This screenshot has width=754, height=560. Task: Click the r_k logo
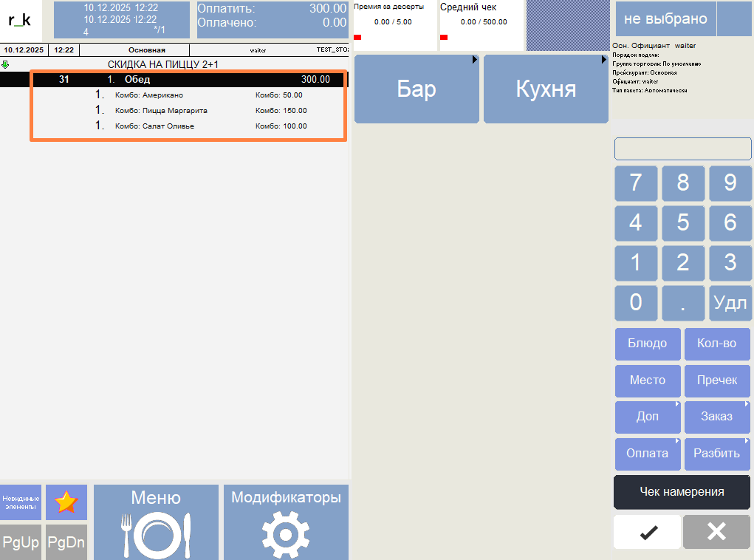coord(20,20)
